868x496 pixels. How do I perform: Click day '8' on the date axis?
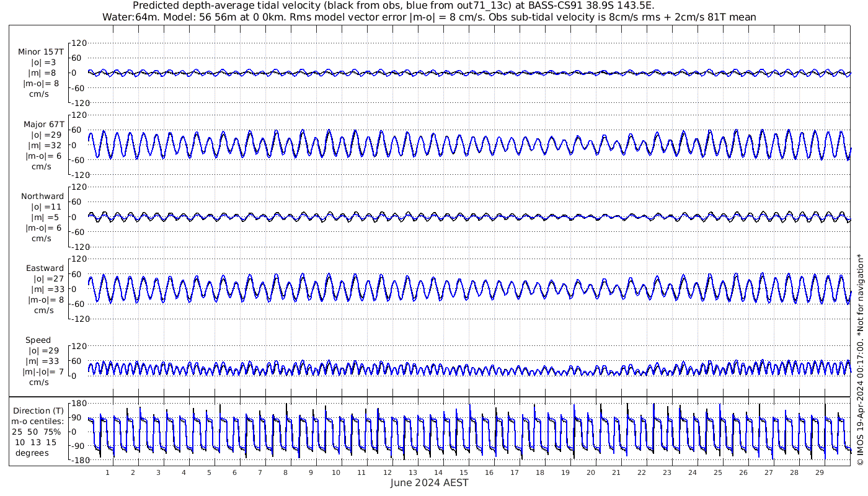click(x=285, y=473)
